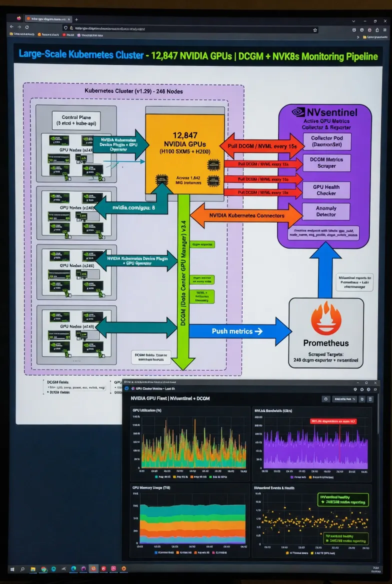Open the GPU Utilization (%) panel title menu
Image resolution: width=392 pixels, height=584 pixels.
pyautogui.click(x=147, y=410)
